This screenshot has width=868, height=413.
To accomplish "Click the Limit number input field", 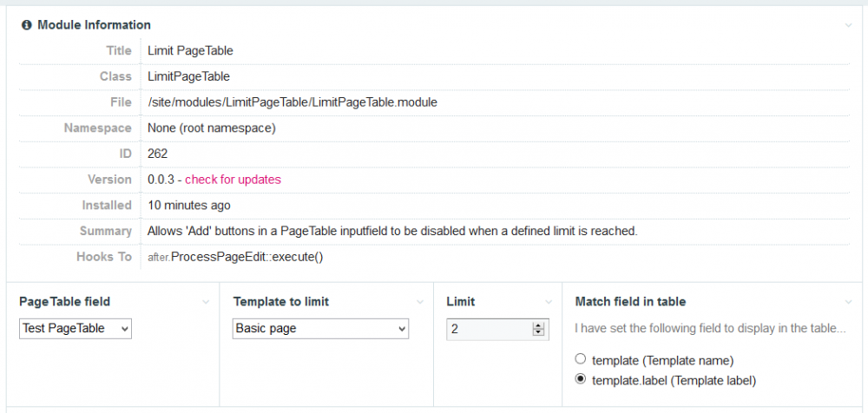I will [488, 329].
